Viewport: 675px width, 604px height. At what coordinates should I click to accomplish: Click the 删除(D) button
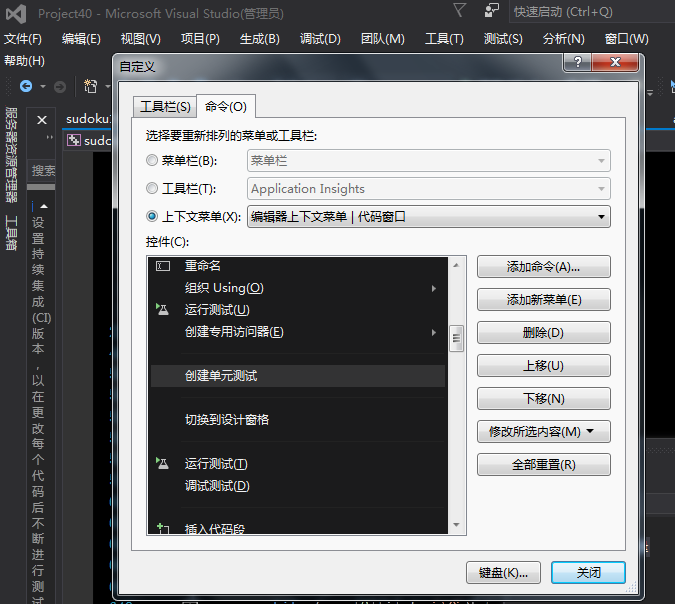[543, 332]
